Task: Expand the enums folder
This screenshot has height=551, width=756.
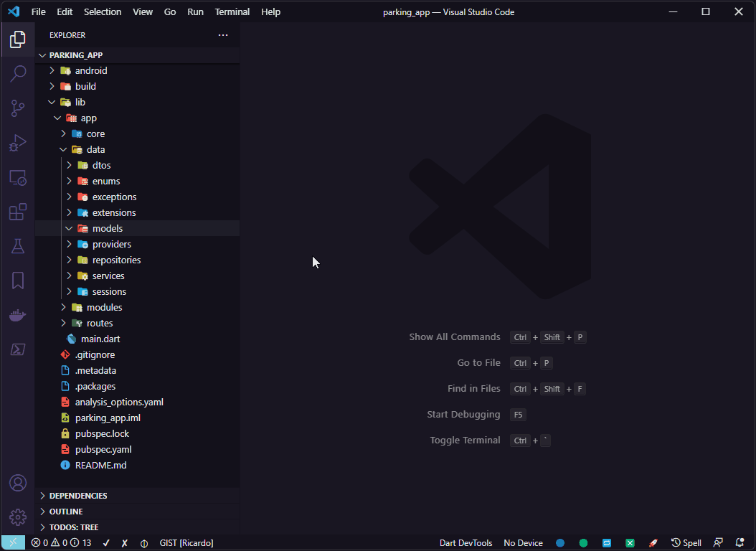Action: tap(70, 182)
